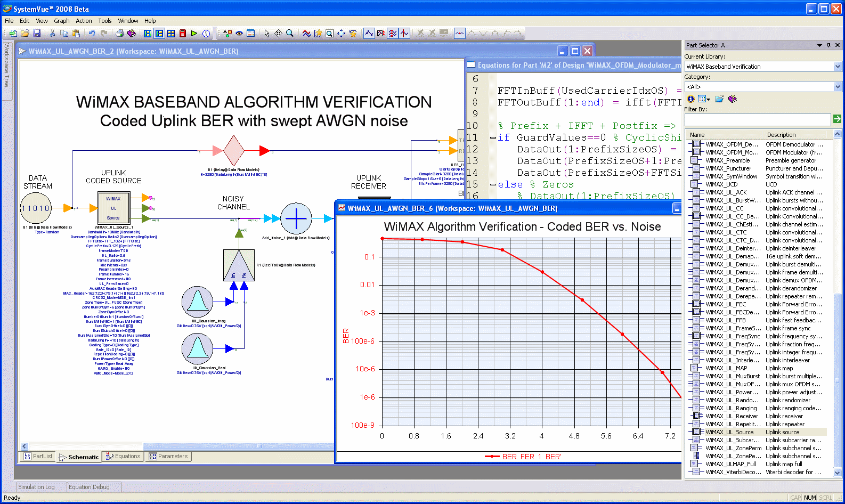Toggle the pin on Part Selector A panel
Screen dimensions: 845x504
(x=828, y=45)
